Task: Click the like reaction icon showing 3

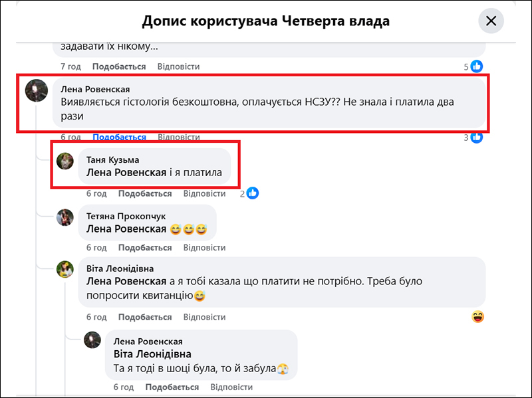Action: point(477,138)
